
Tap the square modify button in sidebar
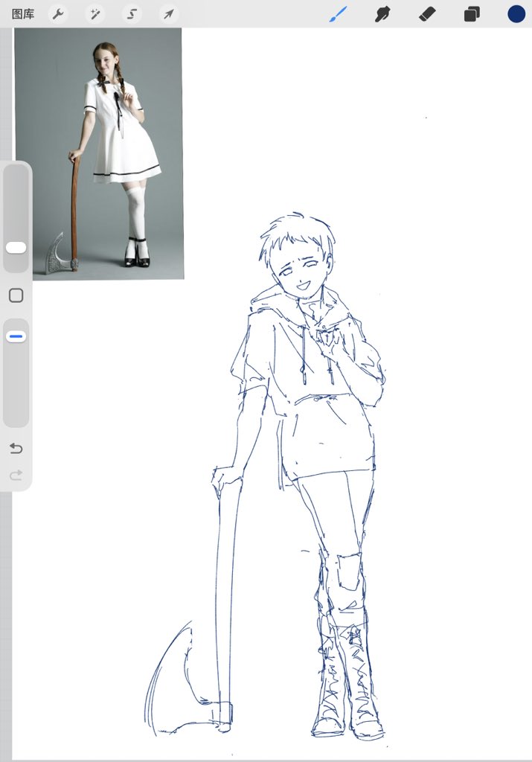tap(16, 295)
